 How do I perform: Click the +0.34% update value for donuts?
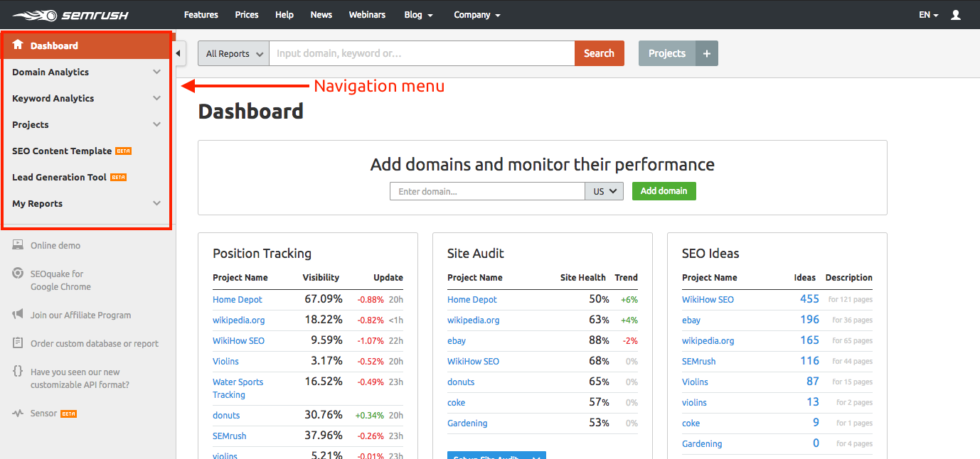pos(370,416)
